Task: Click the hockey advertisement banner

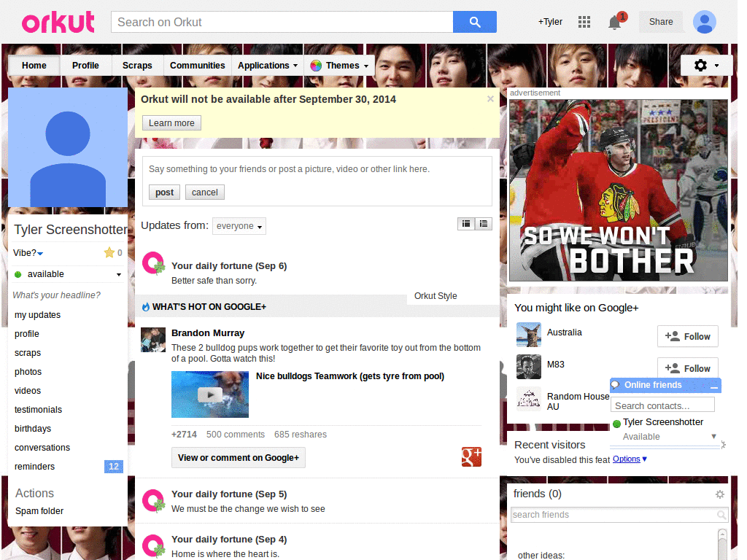Action: (x=619, y=190)
